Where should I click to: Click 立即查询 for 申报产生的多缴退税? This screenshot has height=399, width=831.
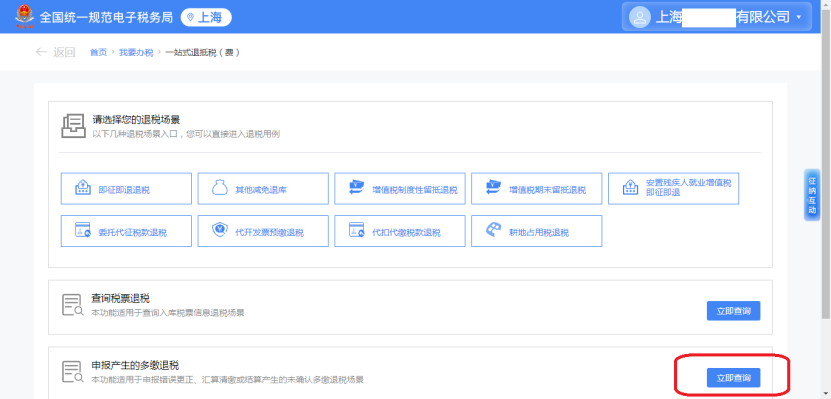tap(733, 378)
